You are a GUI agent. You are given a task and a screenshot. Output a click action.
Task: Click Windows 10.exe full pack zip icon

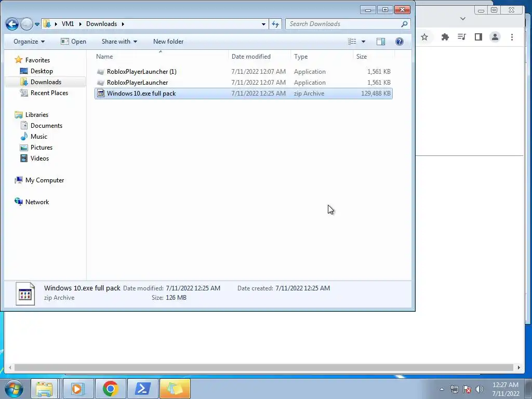pyautogui.click(x=100, y=94)
